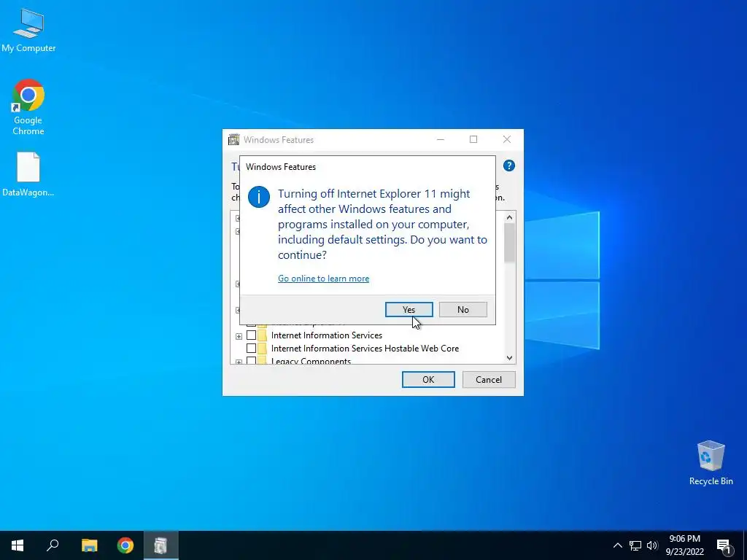Open the network status tray icon
Screen dimensions: 747x560
635,545
